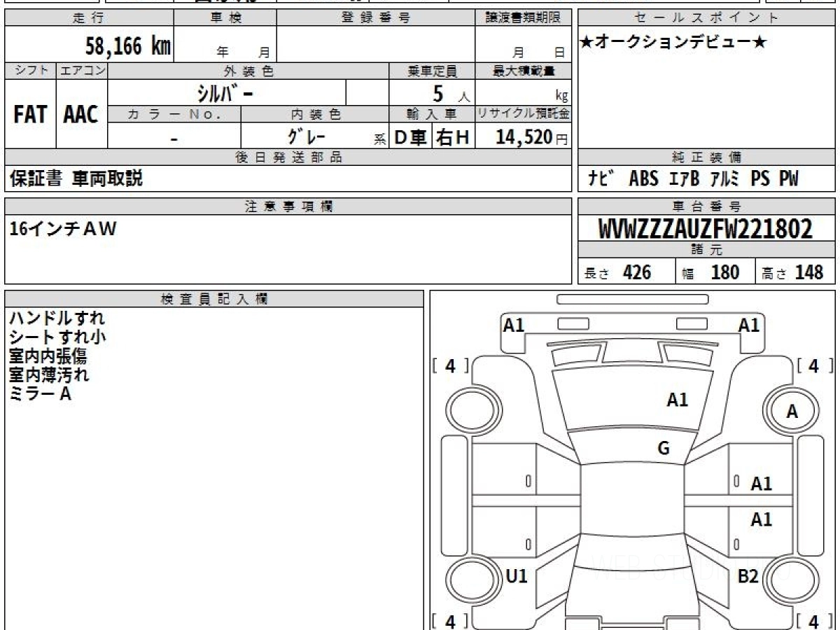
Task: Select the 輸入車 header
Action: click(x=432, y=114)
